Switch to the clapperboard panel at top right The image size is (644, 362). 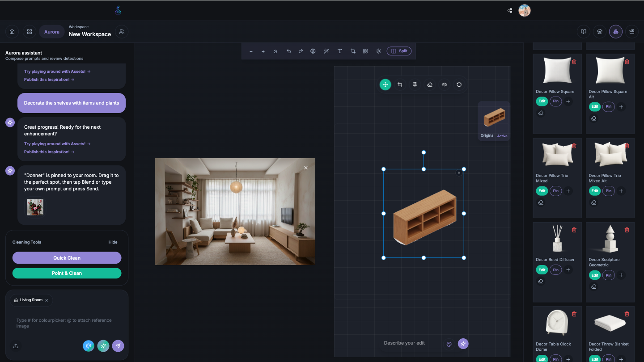click(631, 32)
